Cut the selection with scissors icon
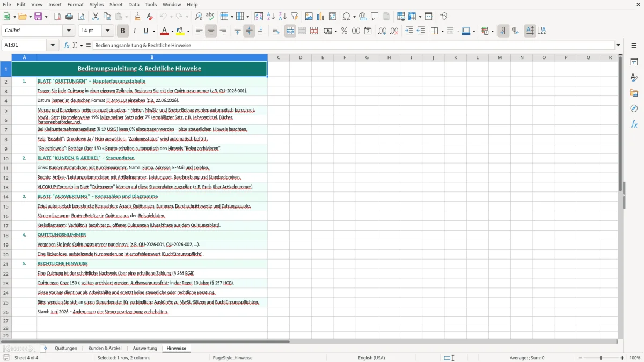The width and height of the screenshot is (644, 362). (x=96, y=17)
